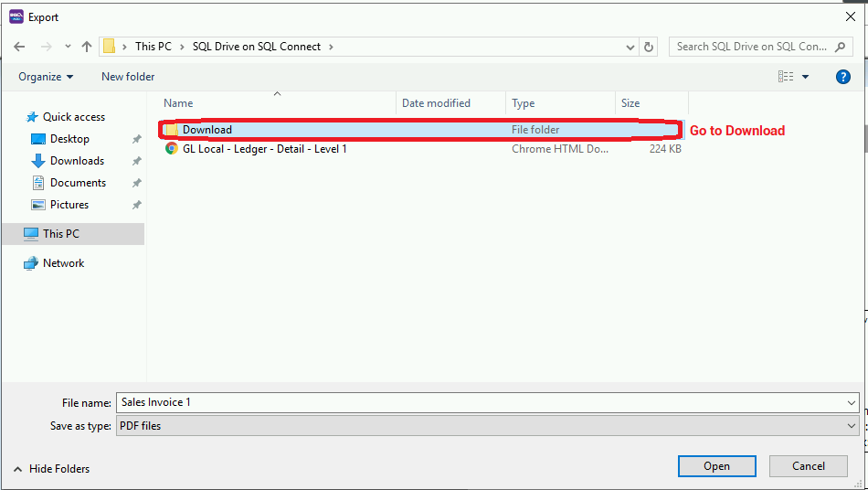The height and width of the screenshot is (490, 868).
Task: Select Network in the navigation pane
Action: (x=64, y=263)
